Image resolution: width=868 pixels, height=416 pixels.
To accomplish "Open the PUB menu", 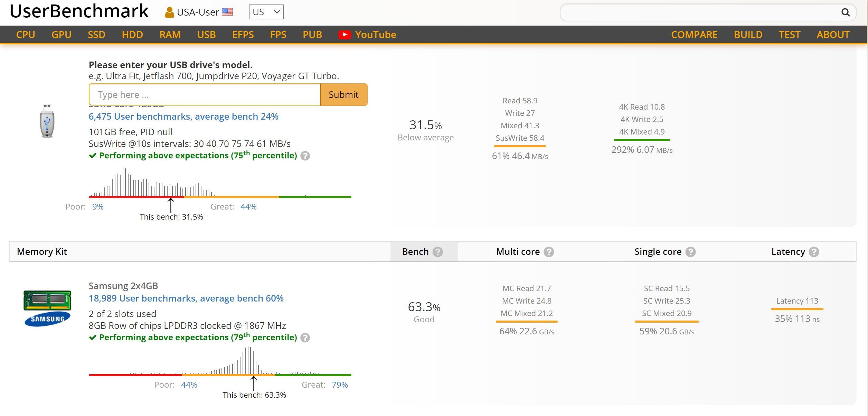I will (x=312, y=35).
